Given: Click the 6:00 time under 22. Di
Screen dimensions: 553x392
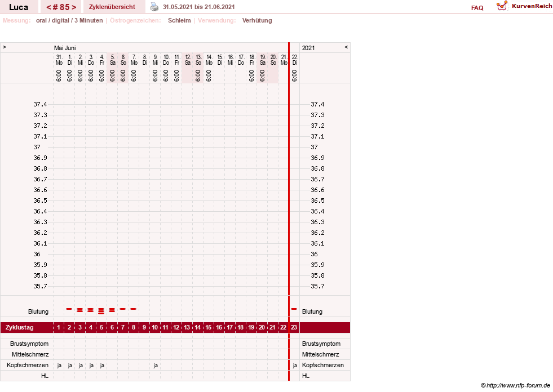Looking at the screenshot, I should pos(295,75).
